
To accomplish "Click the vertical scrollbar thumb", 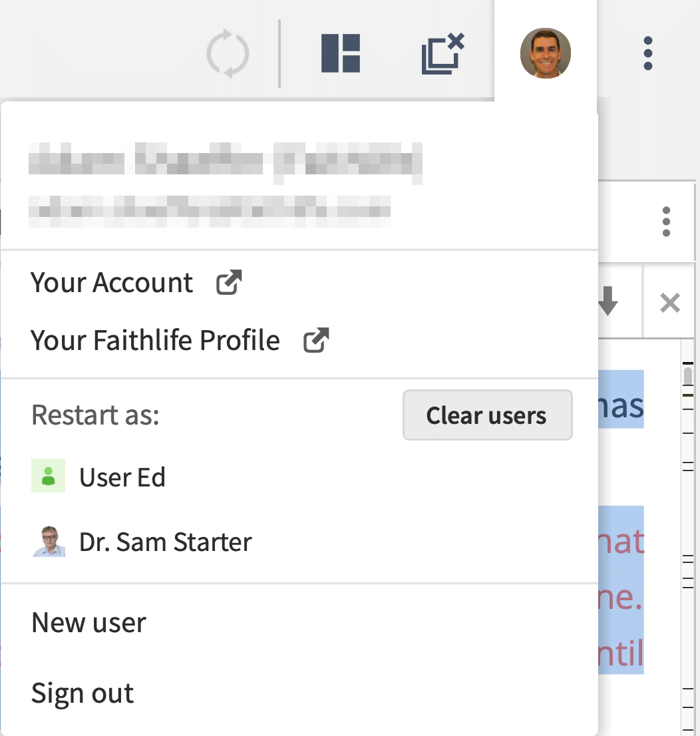I will (688, 377).
